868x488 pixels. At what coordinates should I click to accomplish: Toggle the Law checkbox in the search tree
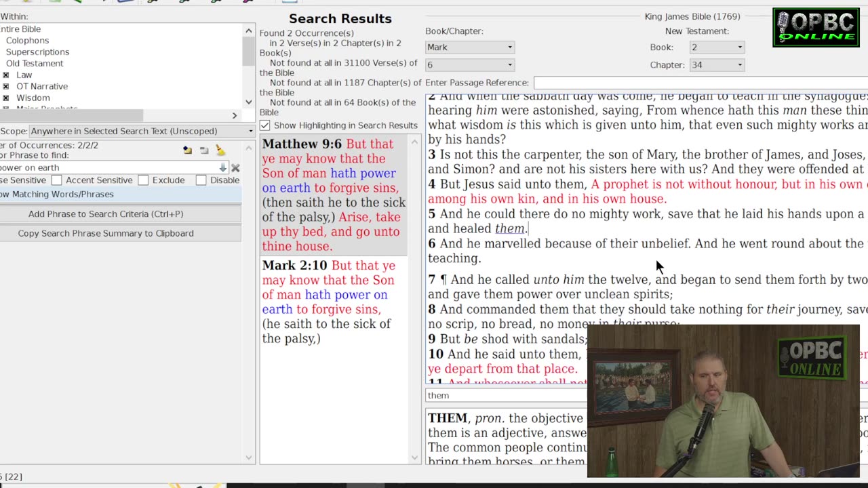click(6, 75)
